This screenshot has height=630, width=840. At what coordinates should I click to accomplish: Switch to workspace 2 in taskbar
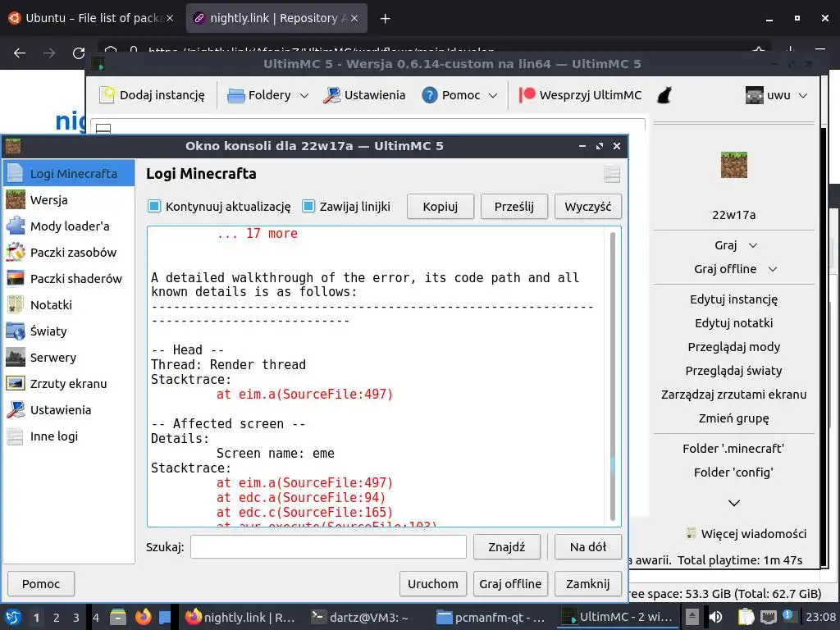57,618
